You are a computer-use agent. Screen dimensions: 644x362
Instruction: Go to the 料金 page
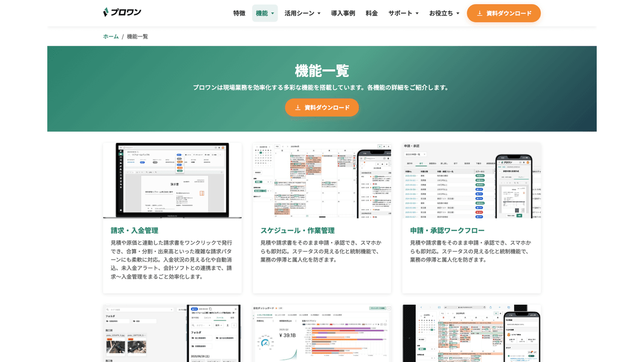[x=372, y=13]
